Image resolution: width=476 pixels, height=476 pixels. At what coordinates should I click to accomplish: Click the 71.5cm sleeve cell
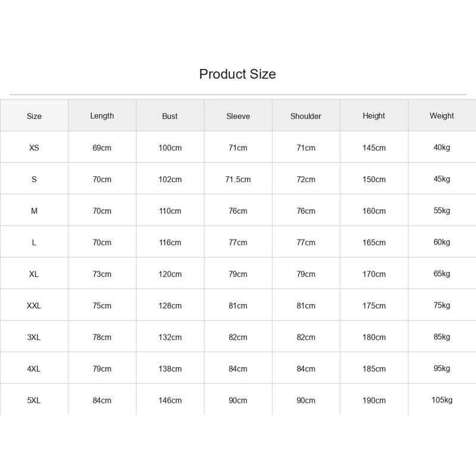(238, 179)
